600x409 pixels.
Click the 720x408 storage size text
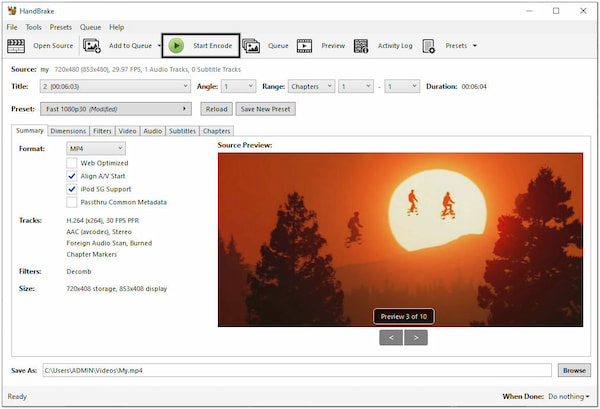click(x=117, y=288)
